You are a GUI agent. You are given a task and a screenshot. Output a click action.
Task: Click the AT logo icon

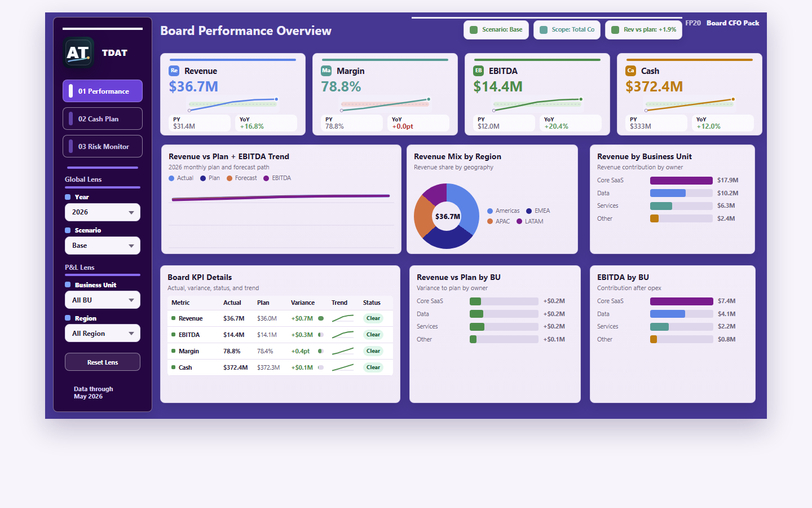pyautogui.click(x=78, y=52)
